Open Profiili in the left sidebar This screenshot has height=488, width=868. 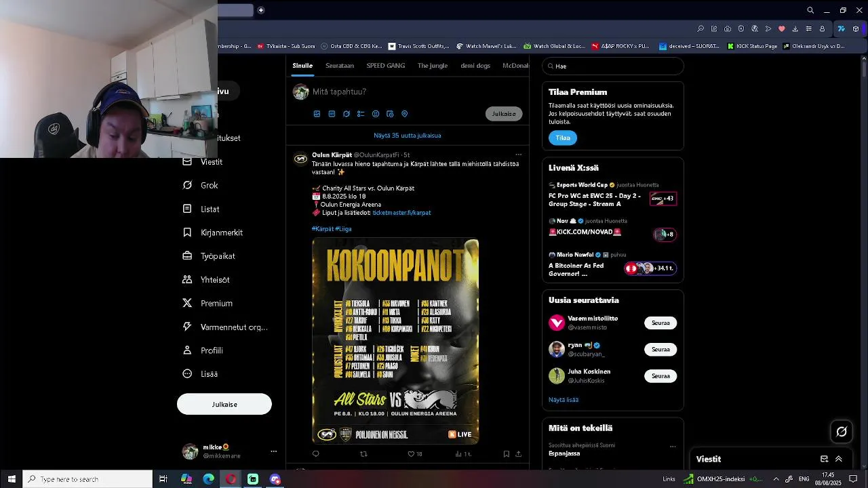[203, 350]
